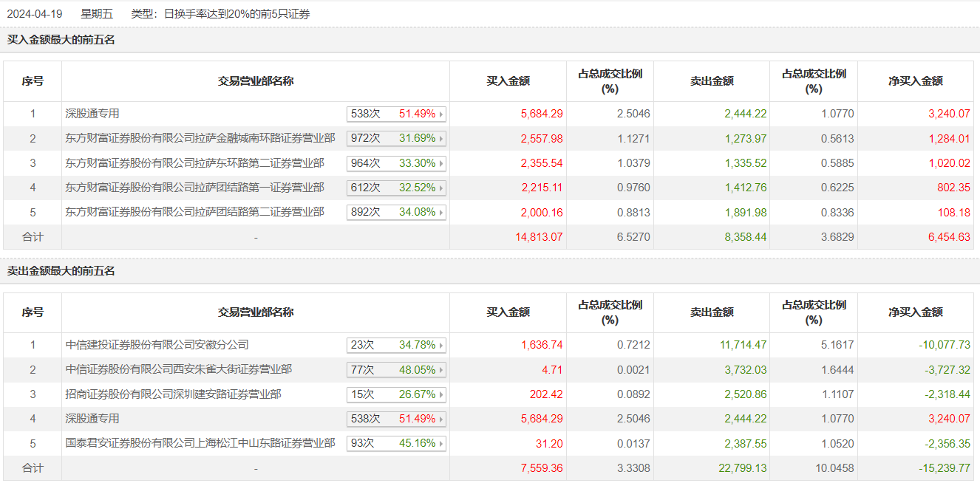Expand the 612次 32.52% stats box
Screen dimensions: 980x483
click(x=396, y=188)
